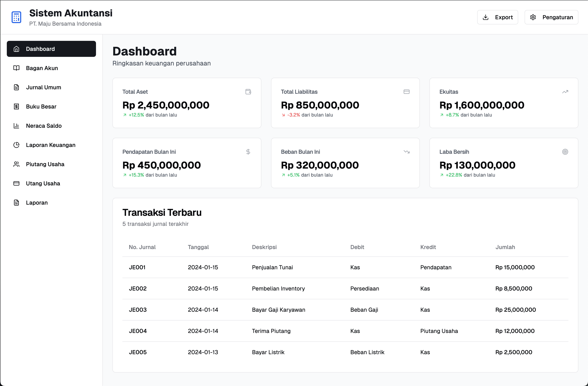Screen dimensions: 588x386
Task: Click the trending-down icon on Beban Bulan Ini card
Action: [407, 152]
